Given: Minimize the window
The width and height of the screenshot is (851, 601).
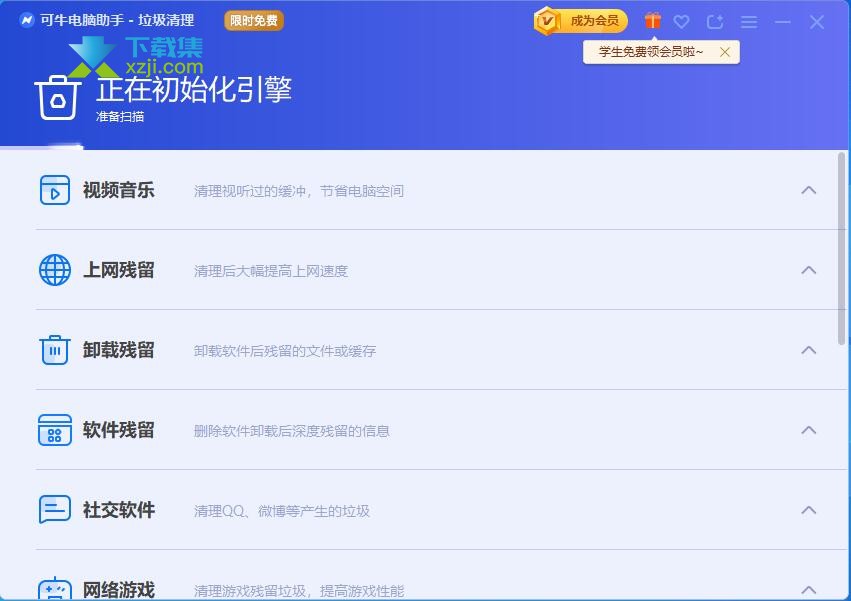Looking at the screenshot, I should (x=783, y=22).
